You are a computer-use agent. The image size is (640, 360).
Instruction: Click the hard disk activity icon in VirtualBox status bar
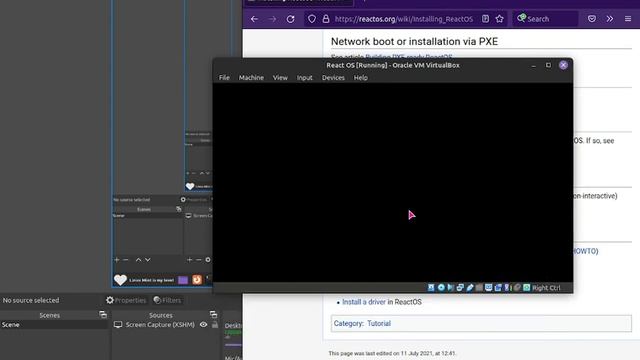tap(431, 287)
